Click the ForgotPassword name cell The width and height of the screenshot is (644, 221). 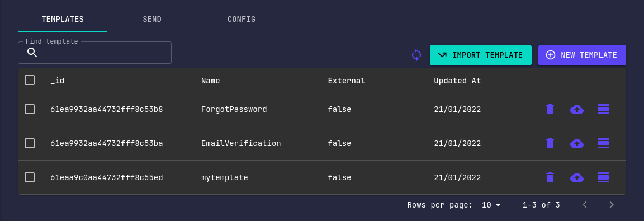pos(234,110)
